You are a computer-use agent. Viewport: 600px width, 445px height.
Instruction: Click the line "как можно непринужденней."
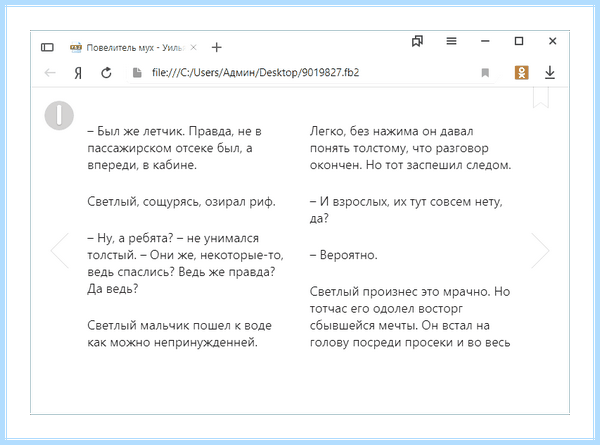coord(173,342)
